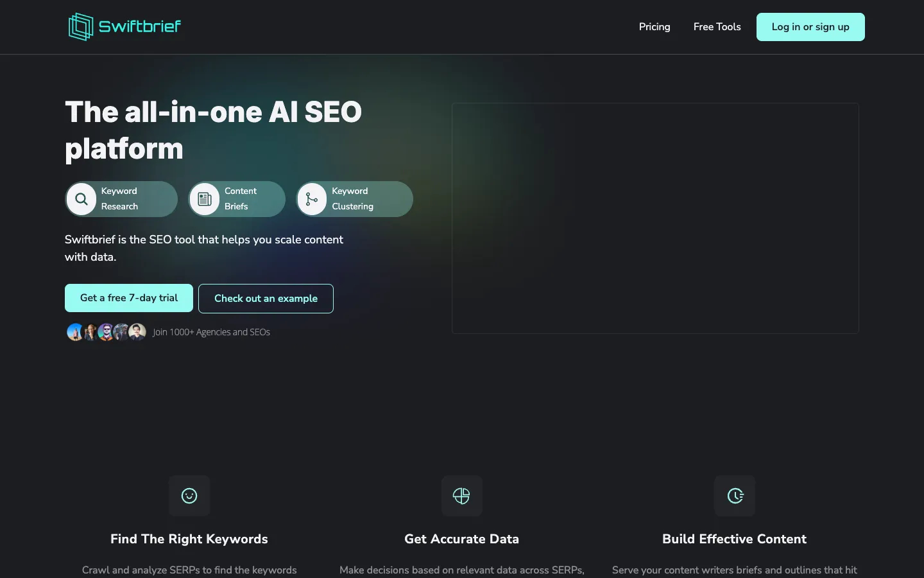Select the Keyword Research pill label
This screenshot has height=578, width=924.
pos(119,198)
